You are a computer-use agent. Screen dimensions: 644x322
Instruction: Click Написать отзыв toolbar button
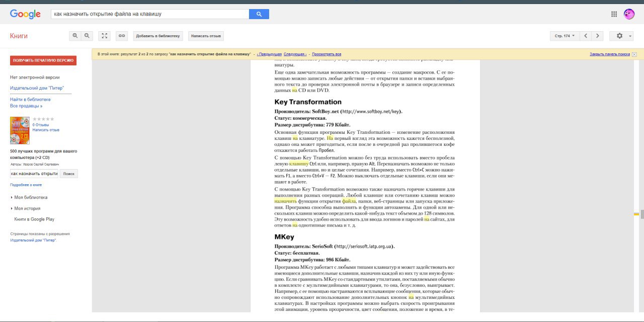pos(206,36)
